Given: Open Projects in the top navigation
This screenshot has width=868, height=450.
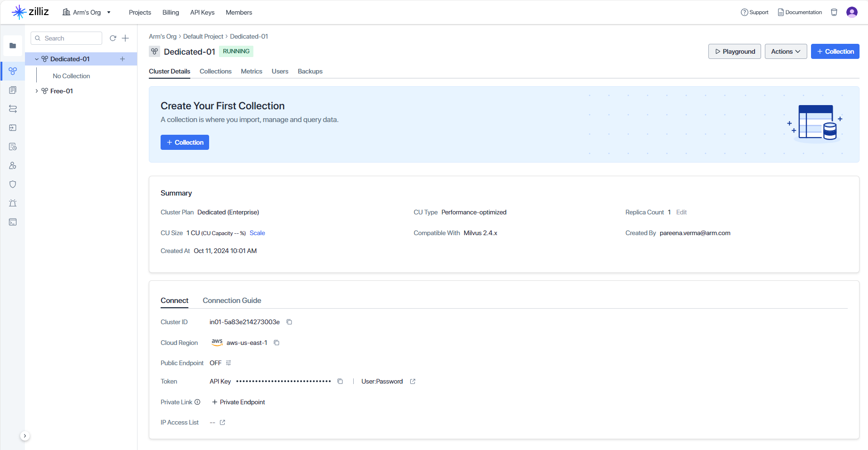Looking at the screenshot, I should (140, 12).
